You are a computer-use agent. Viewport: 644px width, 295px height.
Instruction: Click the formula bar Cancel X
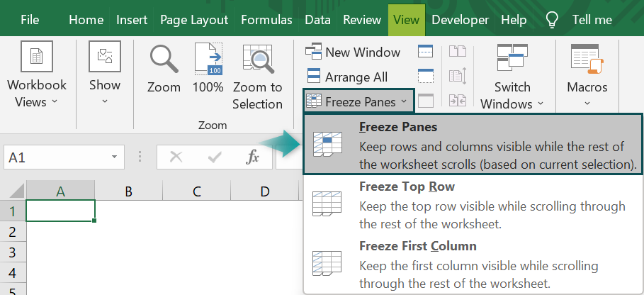(x=176, y=157)
